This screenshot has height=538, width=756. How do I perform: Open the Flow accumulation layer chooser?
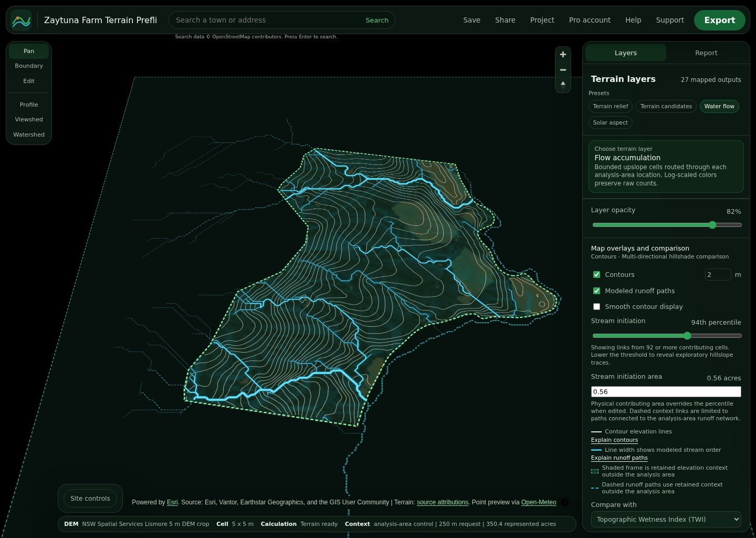pyautogui.click(x=666, y=166)
